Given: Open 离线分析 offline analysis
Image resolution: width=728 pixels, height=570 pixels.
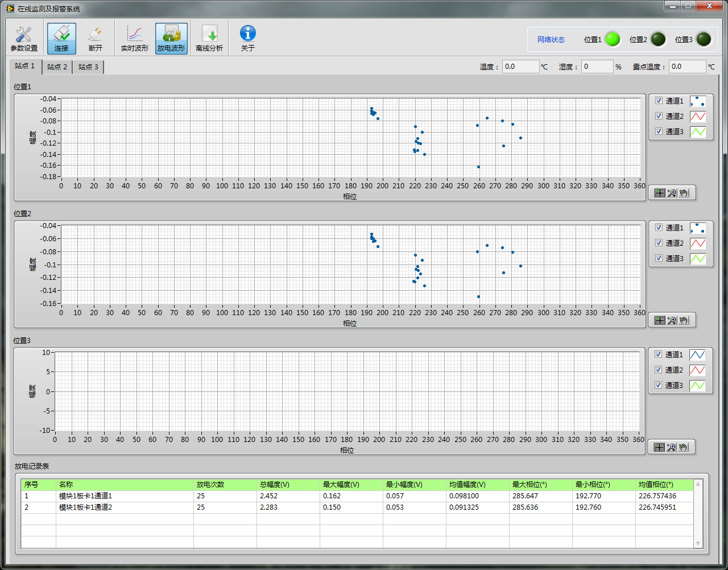Looking at the screenshot, I should tap(209, 39).
